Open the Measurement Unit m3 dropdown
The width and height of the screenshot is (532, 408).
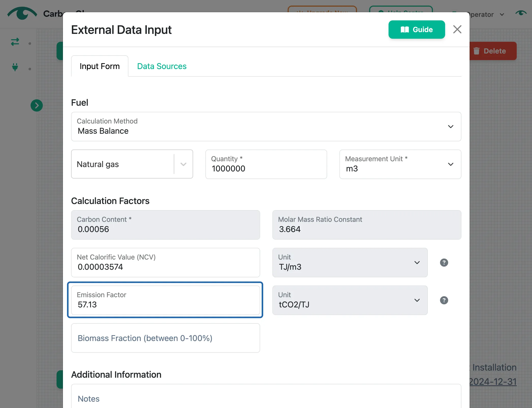400,164
